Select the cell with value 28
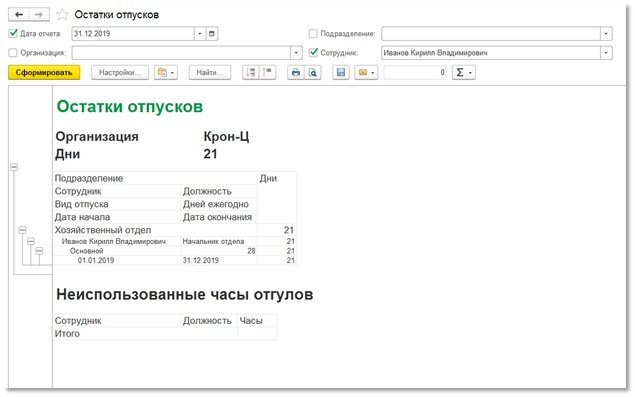Screen dimensions: 635x397 tap(219, 251)
